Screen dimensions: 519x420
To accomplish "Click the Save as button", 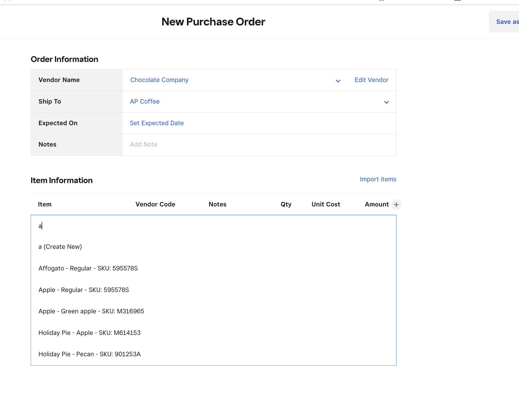I will click(x=507, y=22).
